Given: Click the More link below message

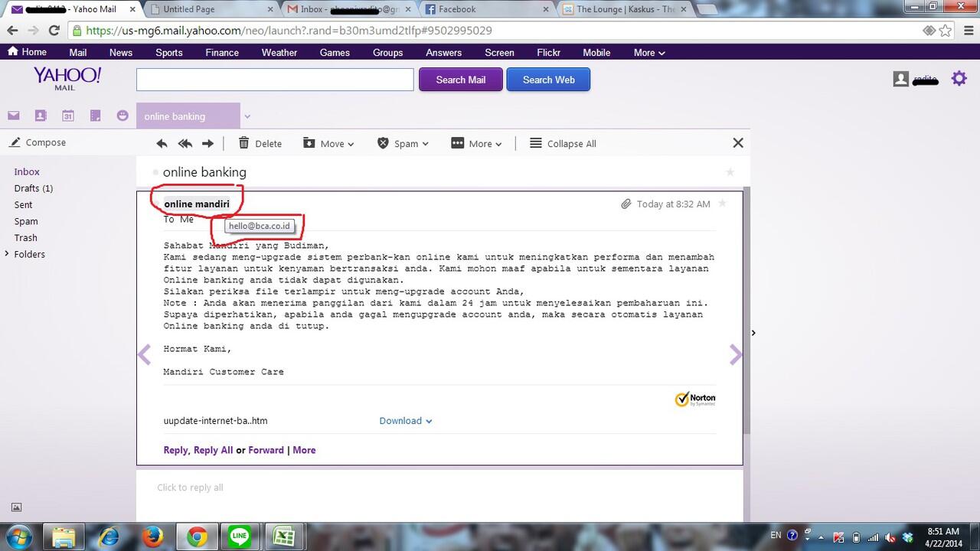Looking at the screenshot, I should click(304, 450).
